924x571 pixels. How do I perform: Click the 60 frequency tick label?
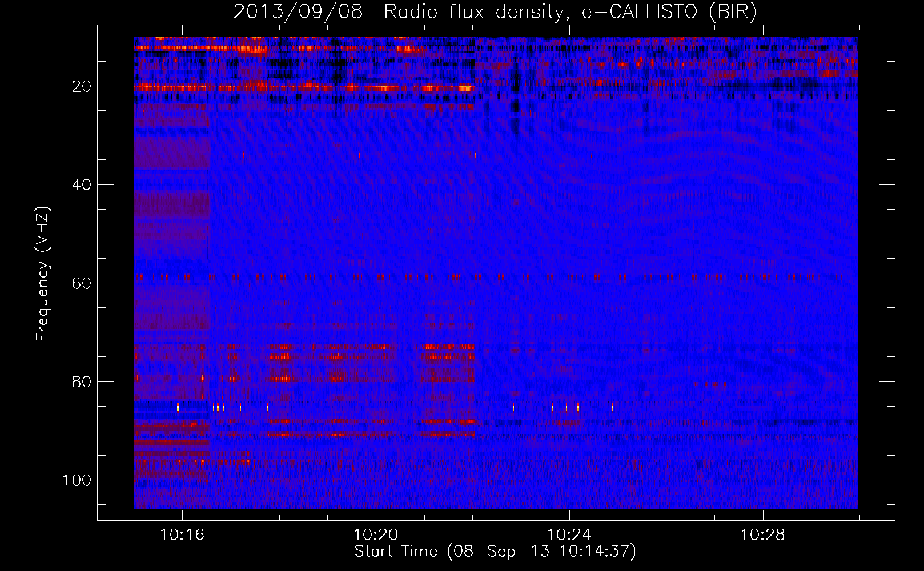pos(82,283)
